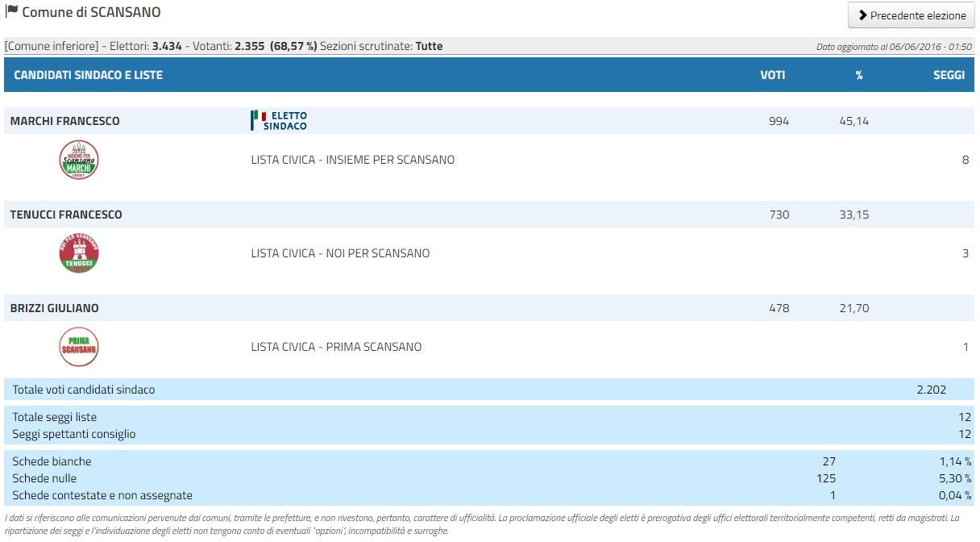980x542 pixels.
Task: Click the Insieme per Scansano Marchi logo
Action: pyautogui.click(x=79, y=160)
